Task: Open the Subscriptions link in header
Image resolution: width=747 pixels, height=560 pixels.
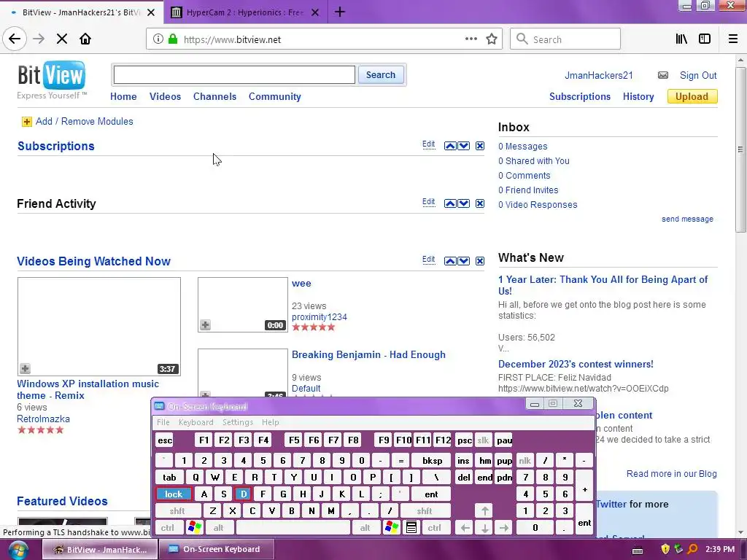Action: click(579, 96)
